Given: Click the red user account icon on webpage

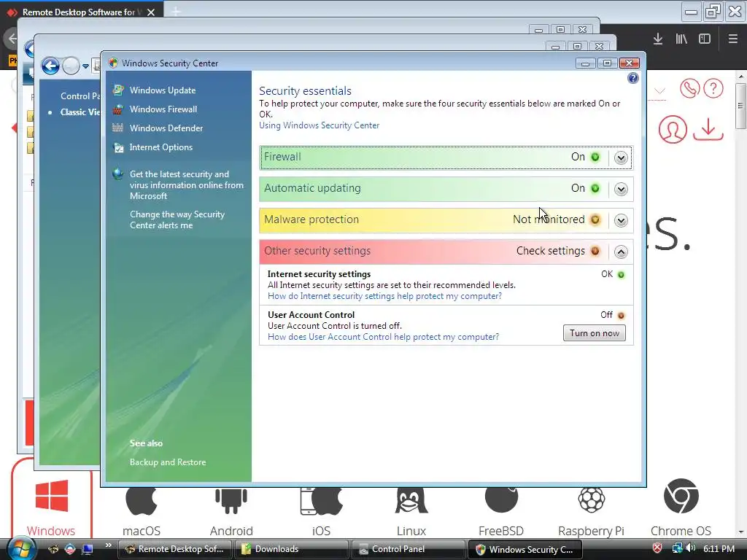Looking at the screenshot, I should (x=673, y=129).
